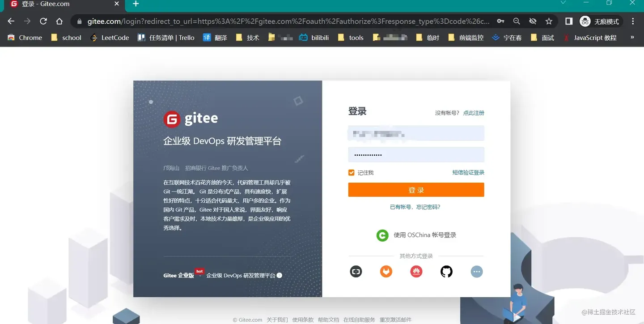Switch to 短信验证登录 SMS login
644x324 pixels.
[468, 172]
